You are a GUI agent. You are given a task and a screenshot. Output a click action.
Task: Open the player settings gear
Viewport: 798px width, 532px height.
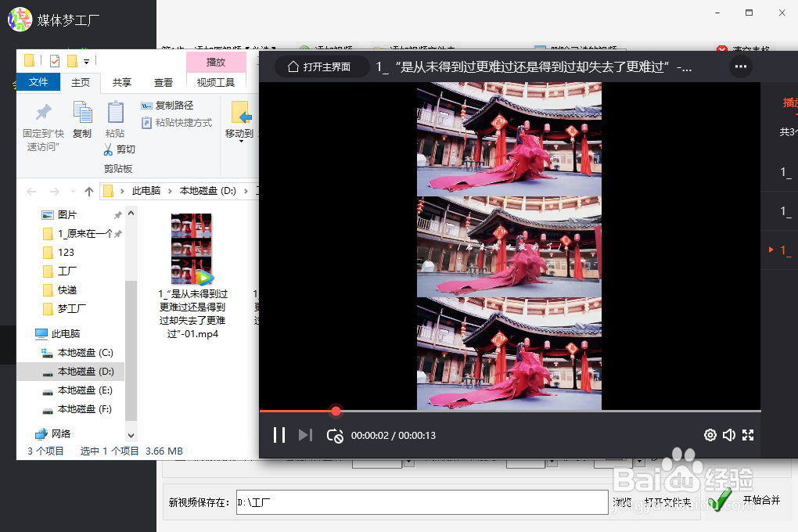[710, 435]
